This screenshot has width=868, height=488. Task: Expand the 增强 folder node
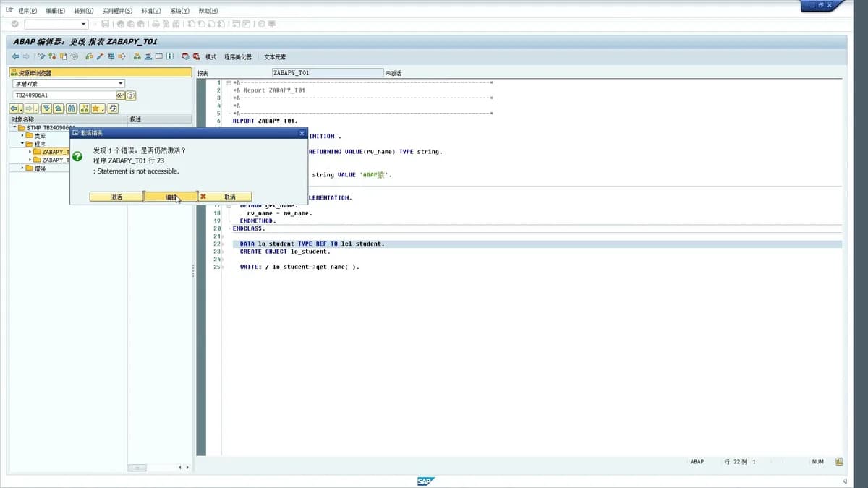[22, 168]
